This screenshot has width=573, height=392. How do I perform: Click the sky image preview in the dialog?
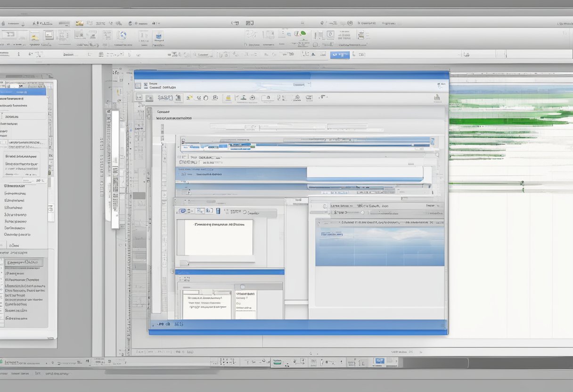(379, 246)
